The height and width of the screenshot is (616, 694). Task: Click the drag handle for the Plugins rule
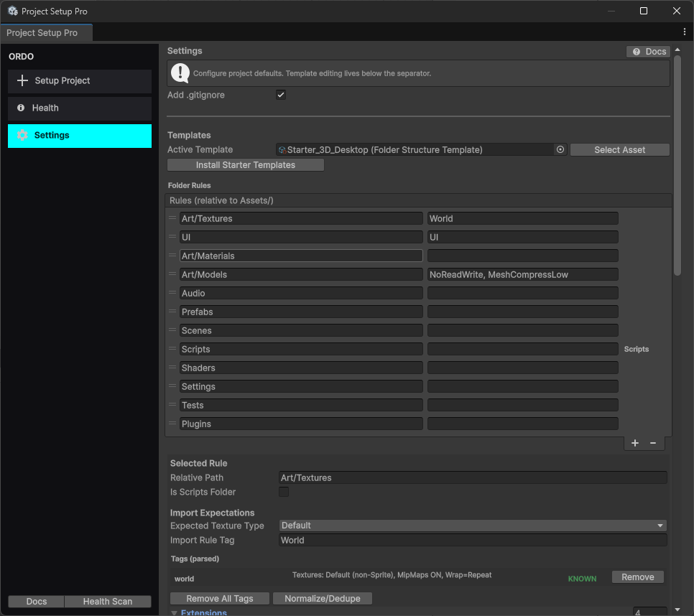pos(172,424)
